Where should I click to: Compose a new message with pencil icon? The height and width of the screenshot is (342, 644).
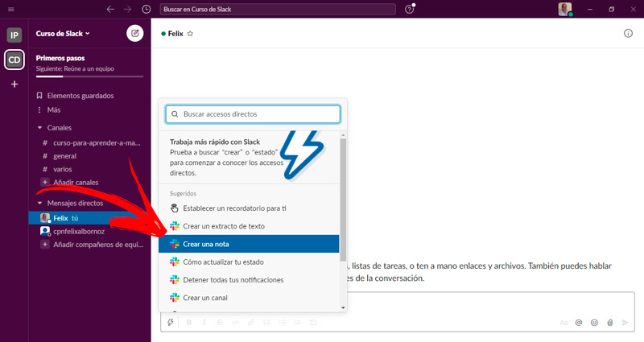pos(134,33)
